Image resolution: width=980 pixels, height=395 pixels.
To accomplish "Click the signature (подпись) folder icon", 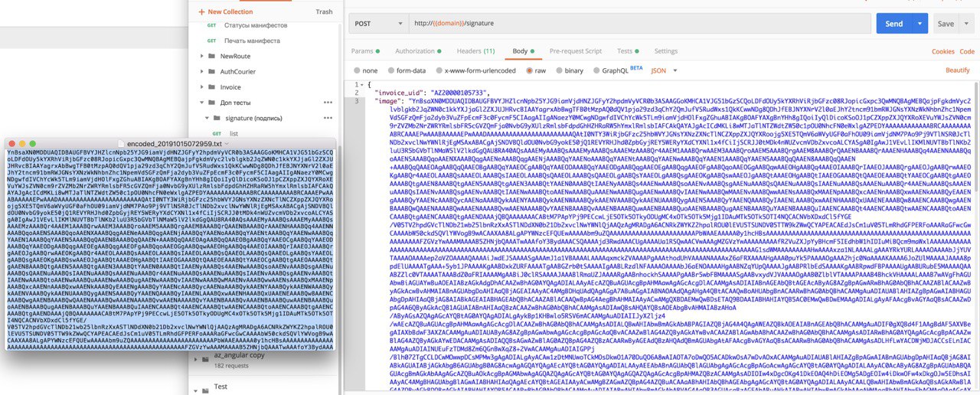I will (x=218, y=118).
